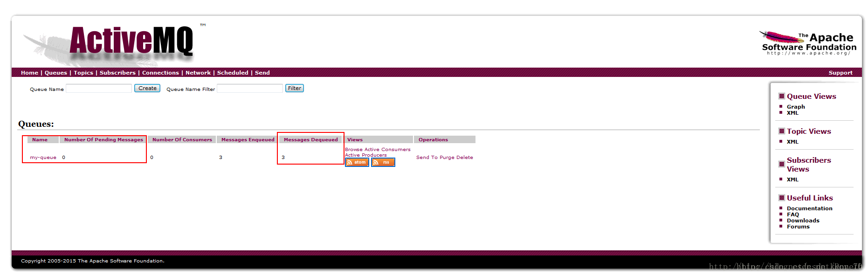
Task: Delete the my-queue queue
Action: [x=464, y=158]
